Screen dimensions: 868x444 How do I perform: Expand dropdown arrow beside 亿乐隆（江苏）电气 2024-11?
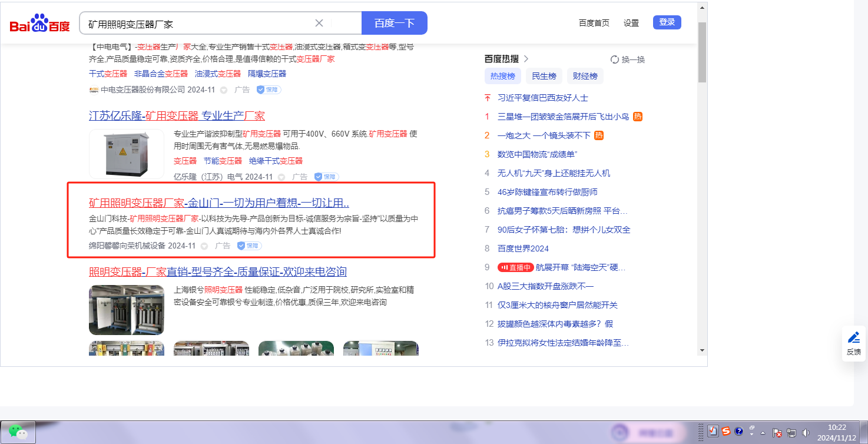coord(281,177)
